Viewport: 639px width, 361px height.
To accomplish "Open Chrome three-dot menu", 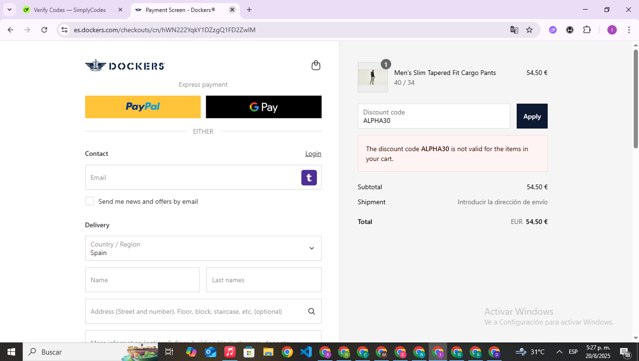I will click(x=629, y=30).
